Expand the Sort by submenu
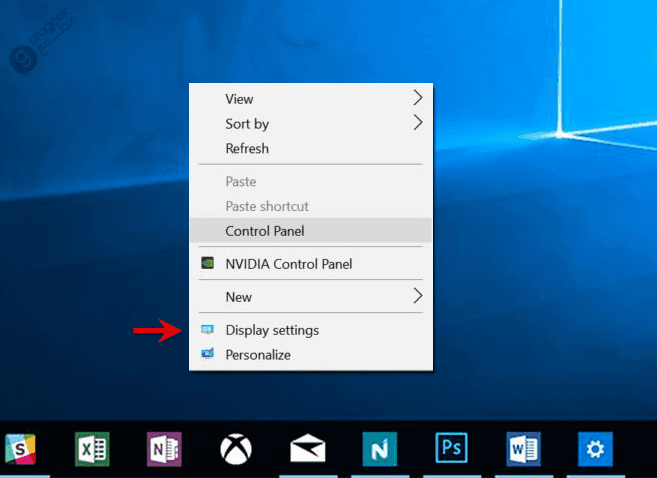 coord(418,124)
